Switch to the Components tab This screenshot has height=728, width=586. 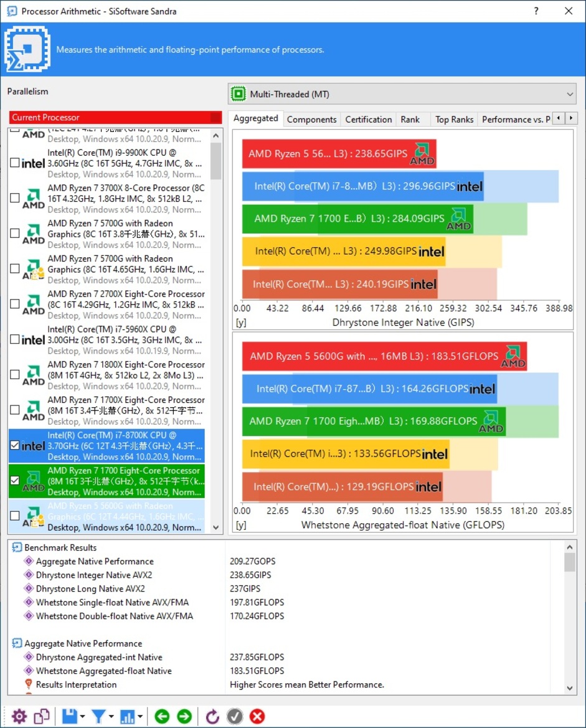[311, 120]
